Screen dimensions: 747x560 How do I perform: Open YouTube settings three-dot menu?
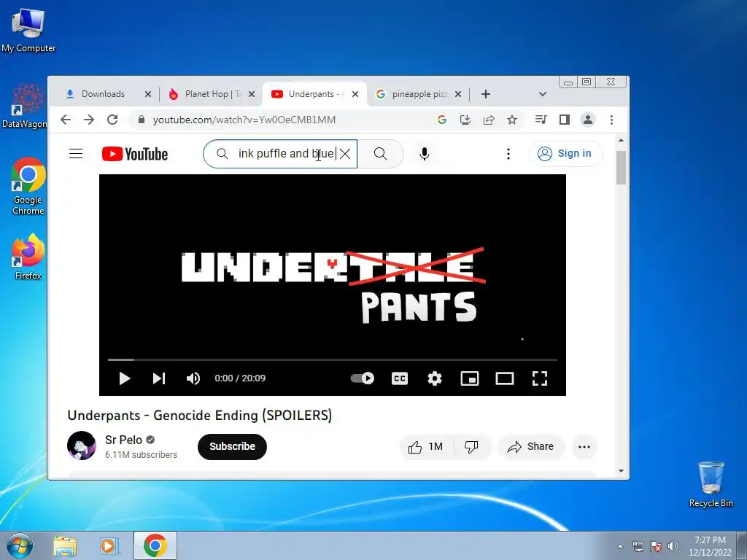(x=508, y=154)
